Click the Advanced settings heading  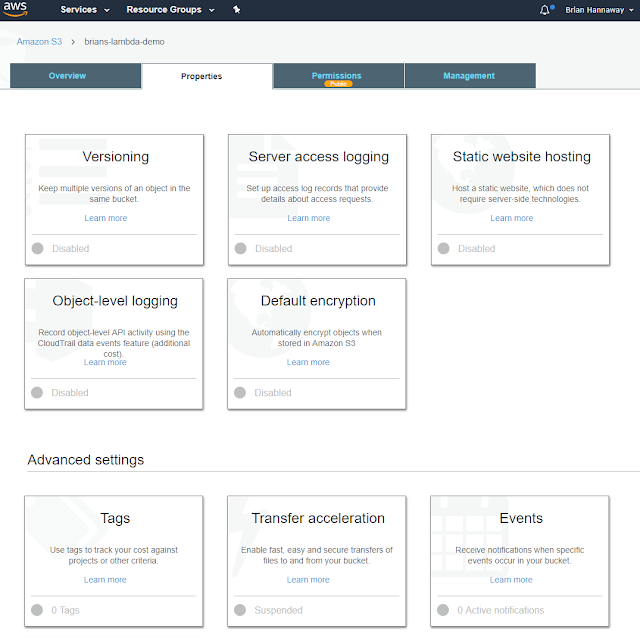[x=86, y=460]
